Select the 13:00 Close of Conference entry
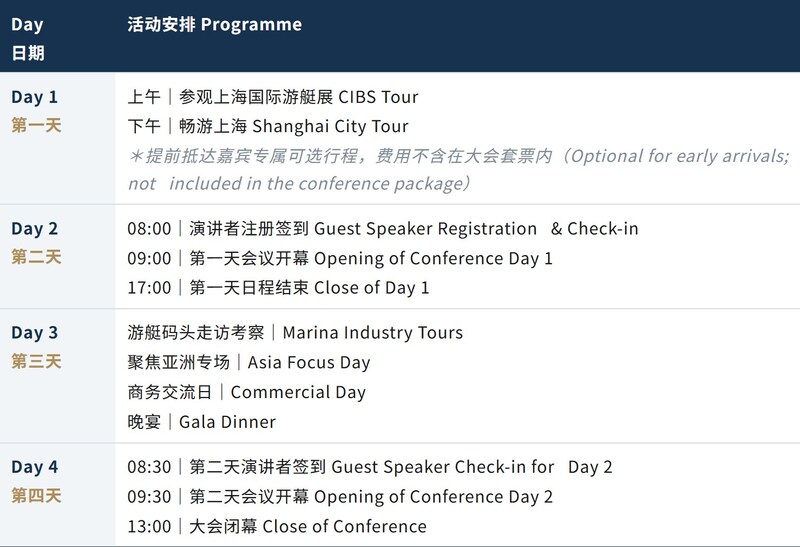Screen dimensions: 800x547 277,526
